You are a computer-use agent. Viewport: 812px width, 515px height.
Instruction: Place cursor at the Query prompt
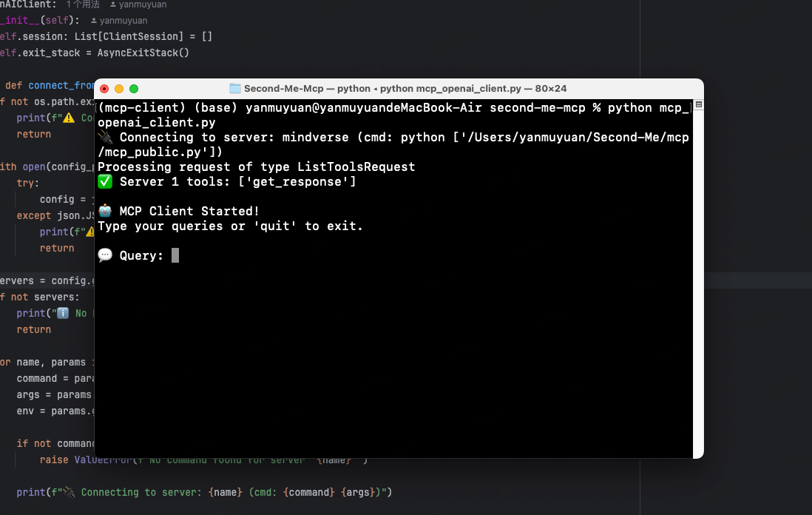coord(175,255)
